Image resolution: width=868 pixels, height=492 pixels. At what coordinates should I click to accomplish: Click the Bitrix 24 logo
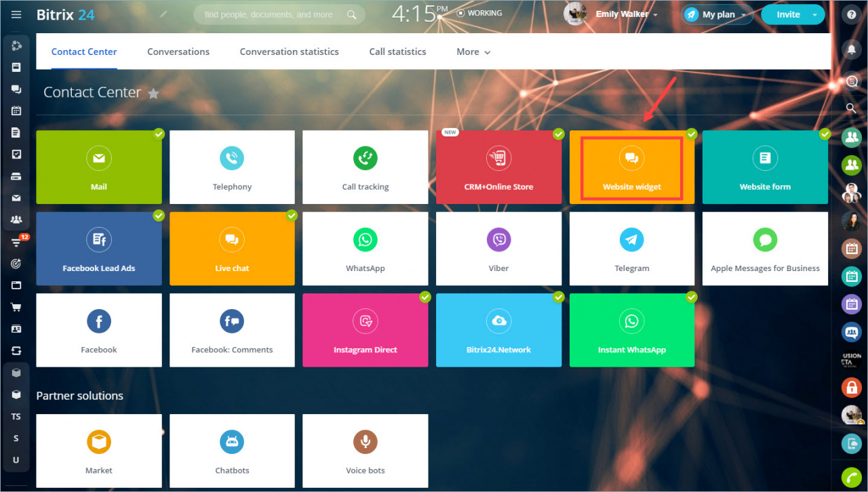[66, 14]
